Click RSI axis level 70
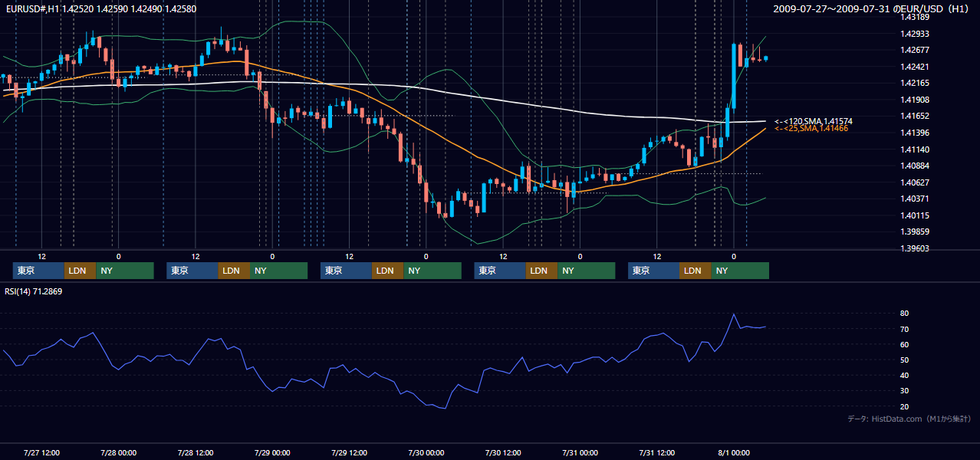980x460 pixels. point(905,329)
